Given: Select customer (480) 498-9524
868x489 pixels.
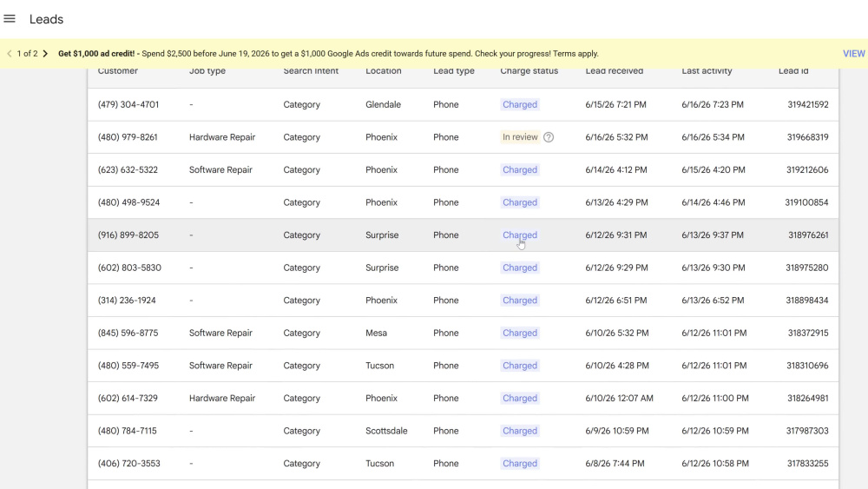Looking at the screenshot, I should (x=129, y=202).
